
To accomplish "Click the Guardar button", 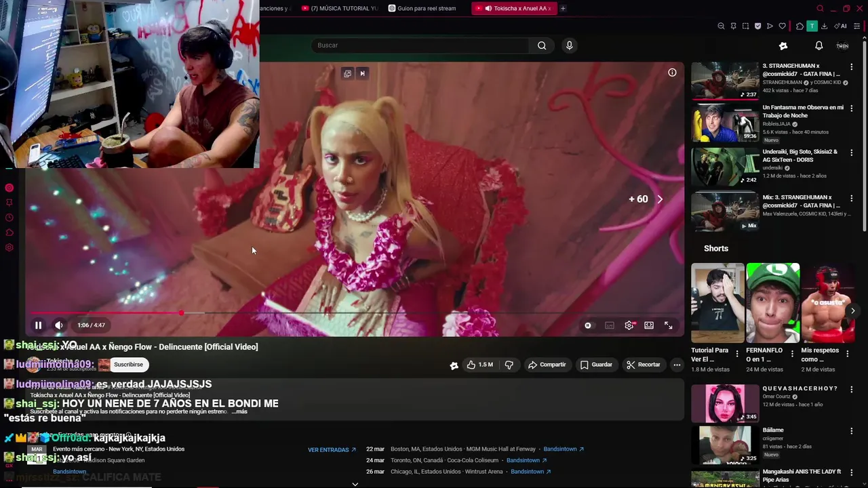I will 596,365.
